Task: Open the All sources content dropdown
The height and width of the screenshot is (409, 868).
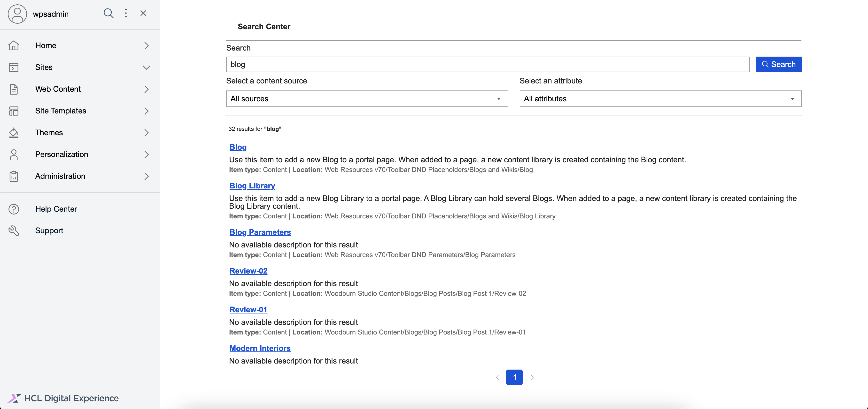Action: [x=367, y=99]
